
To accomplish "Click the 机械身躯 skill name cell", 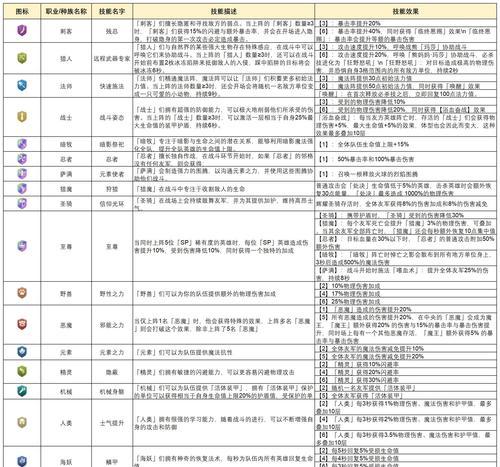I will tap(112, 392).
